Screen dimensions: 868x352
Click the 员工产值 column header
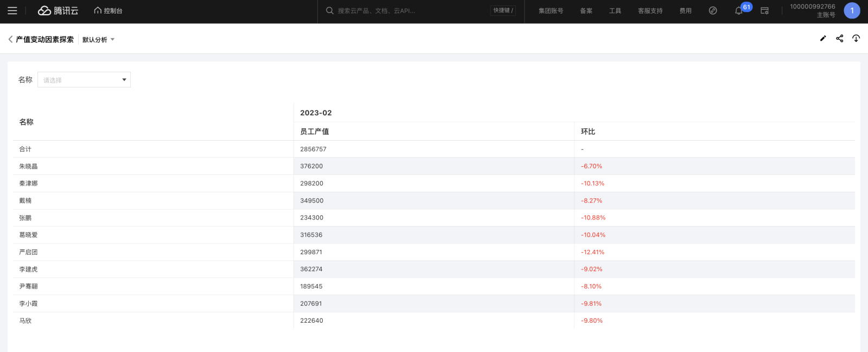click(x=315, y=131)
